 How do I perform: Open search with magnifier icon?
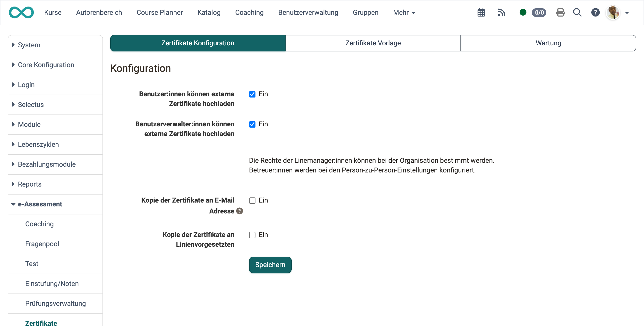577,12
